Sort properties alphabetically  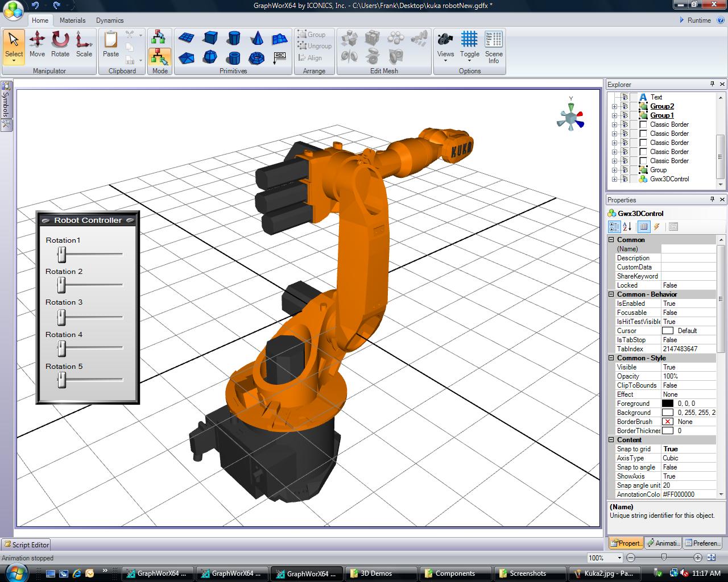[x=627, y=226]
